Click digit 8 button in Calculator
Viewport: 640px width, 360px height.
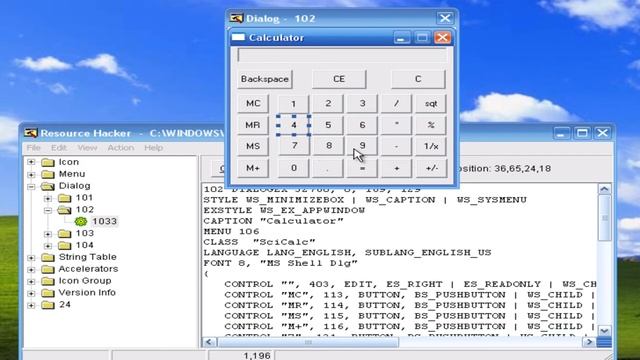click(x=329, y=146)
